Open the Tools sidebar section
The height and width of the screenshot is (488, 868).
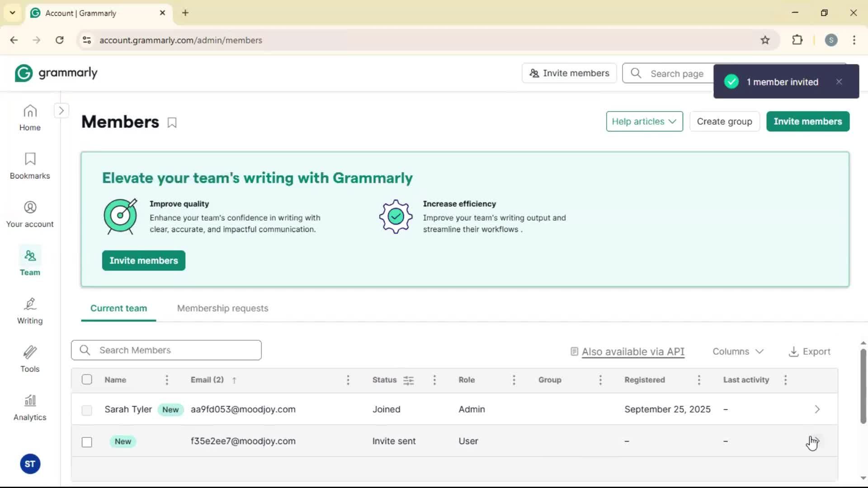click(30, 359)
